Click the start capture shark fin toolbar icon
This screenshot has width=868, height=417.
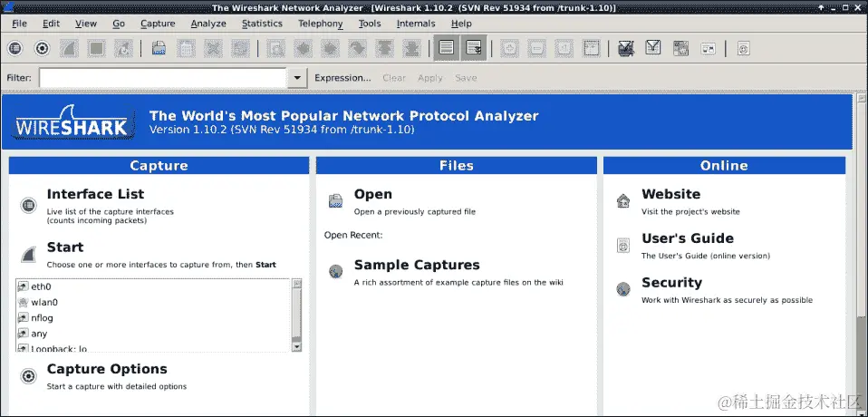click(69, 49)
